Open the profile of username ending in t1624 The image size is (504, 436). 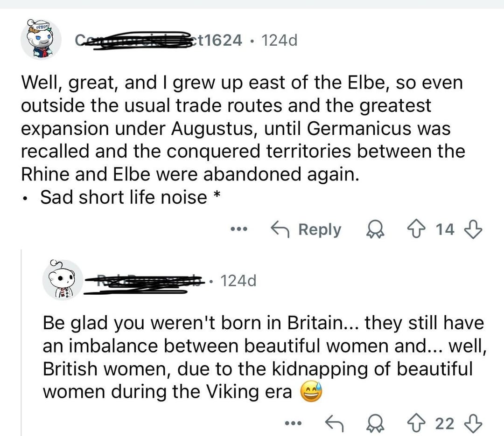(x=159, y=41)
